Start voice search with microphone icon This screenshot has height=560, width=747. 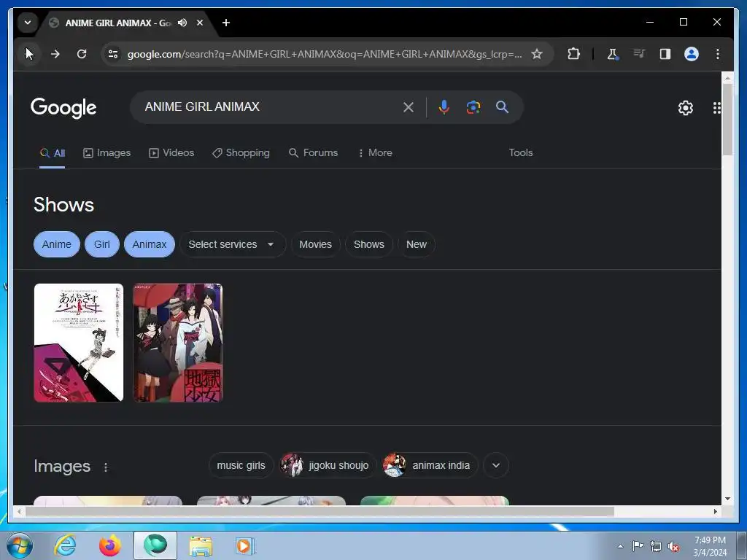(444, 107)
